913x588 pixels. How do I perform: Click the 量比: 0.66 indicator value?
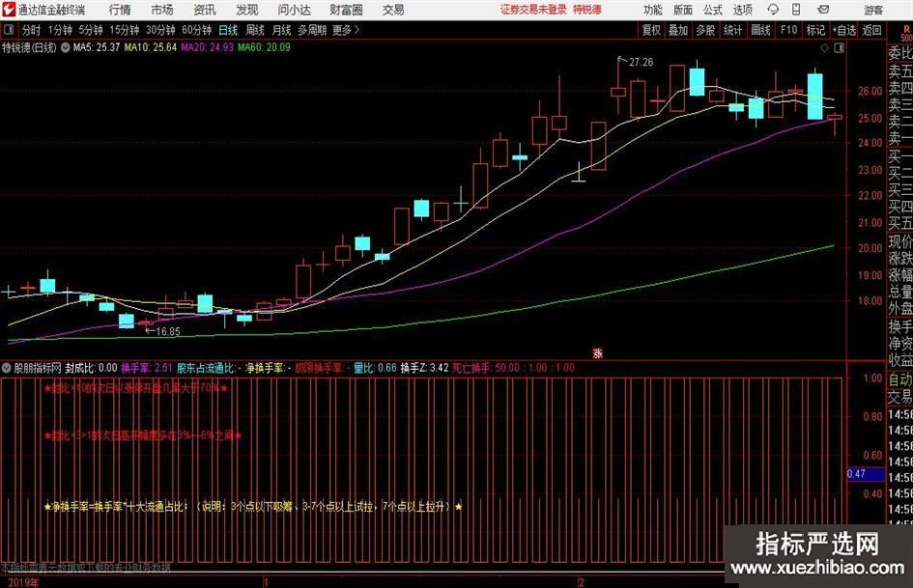[x=375, y=368]
